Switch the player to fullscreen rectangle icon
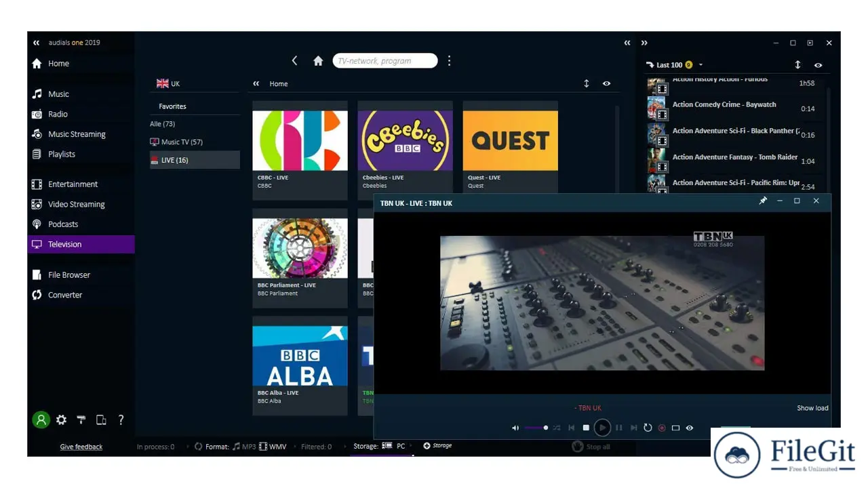This screenshot has height=488, width=868. [675, 428]
